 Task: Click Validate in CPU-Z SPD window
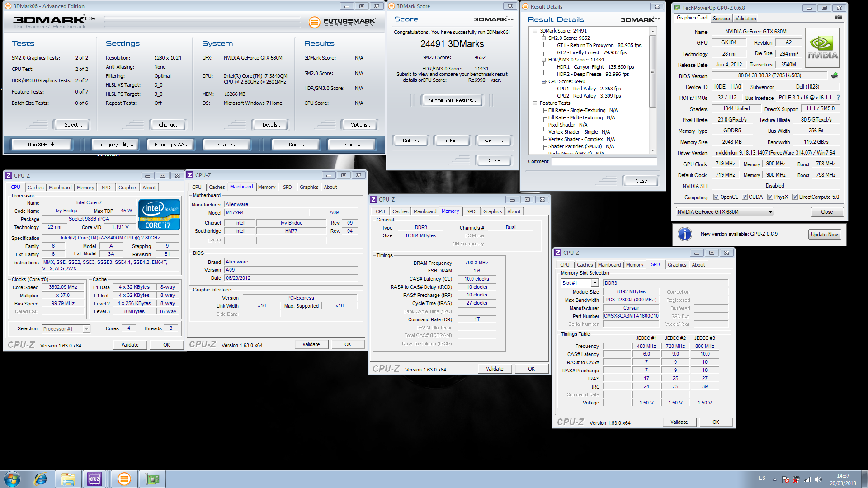tap(679, 422)
